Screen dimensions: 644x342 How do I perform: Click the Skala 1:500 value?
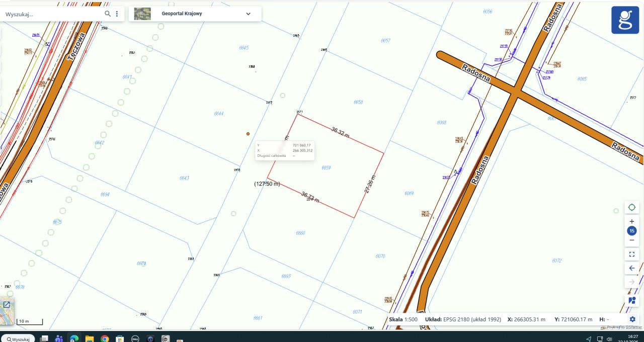click(403, 319)
